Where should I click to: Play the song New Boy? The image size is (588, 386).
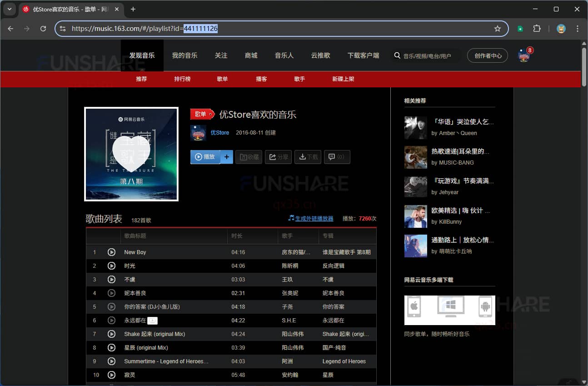point(111,252)
